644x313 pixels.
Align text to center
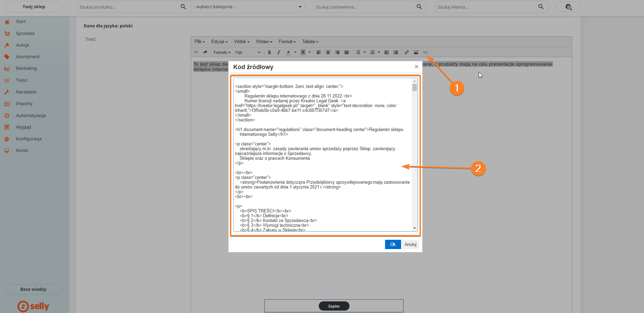click(x=328, y=52)
